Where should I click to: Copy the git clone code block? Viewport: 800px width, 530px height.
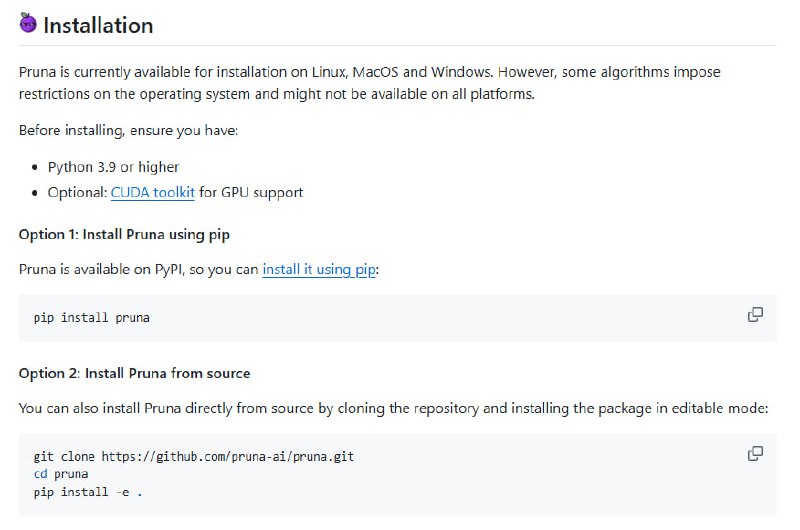click(x=755, y=454)
